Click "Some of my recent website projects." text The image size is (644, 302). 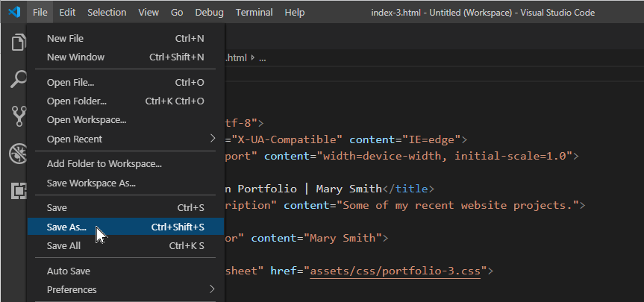tap(457, 205)
